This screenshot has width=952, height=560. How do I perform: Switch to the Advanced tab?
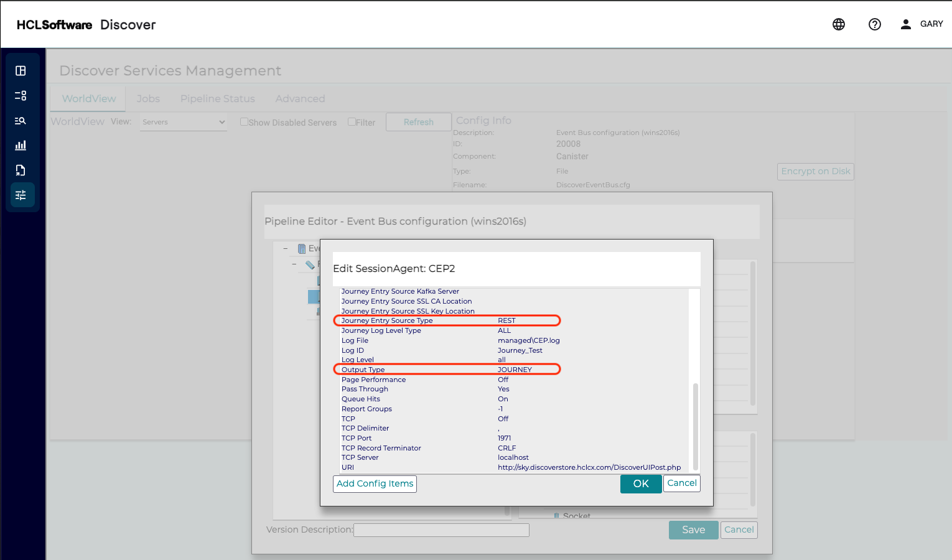coord(301,98)
